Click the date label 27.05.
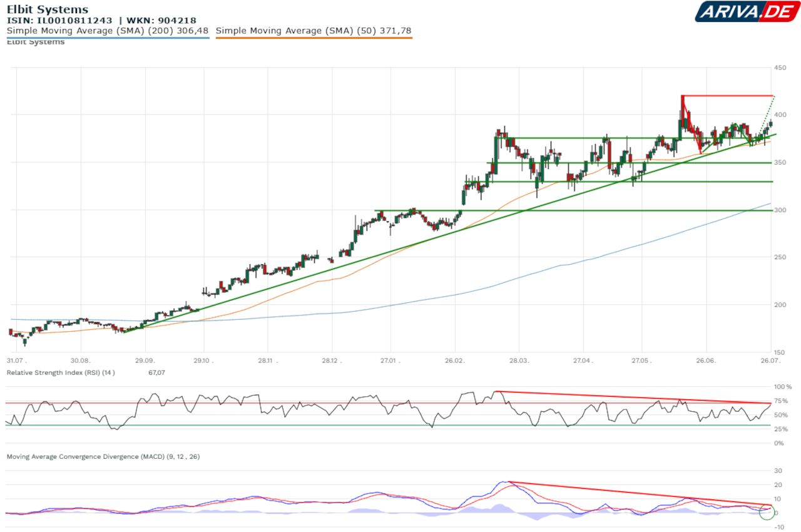This screenshot has width=801, height=532. click(641, 361)
